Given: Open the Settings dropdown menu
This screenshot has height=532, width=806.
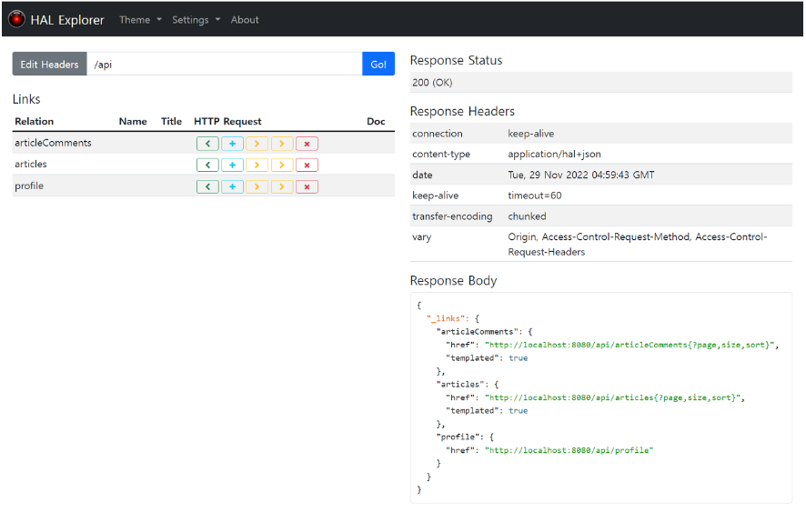Looking at the screenshot, I should pos(196,19).
